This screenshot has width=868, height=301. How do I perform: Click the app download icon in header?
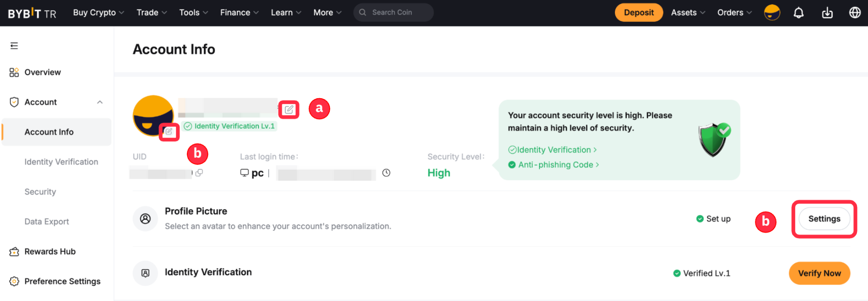pyautogui.click(x=827, y=13)
